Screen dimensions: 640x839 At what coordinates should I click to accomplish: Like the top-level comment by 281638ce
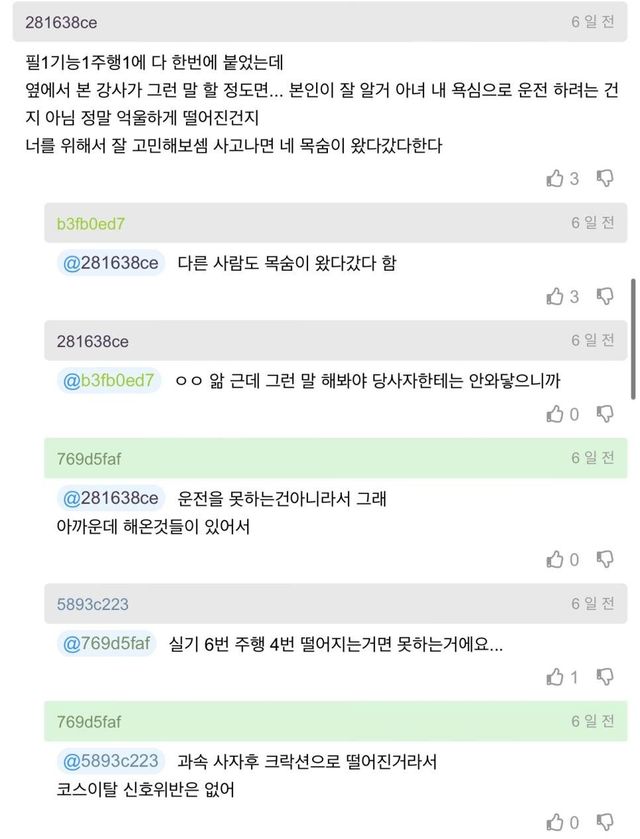(556, 179)
